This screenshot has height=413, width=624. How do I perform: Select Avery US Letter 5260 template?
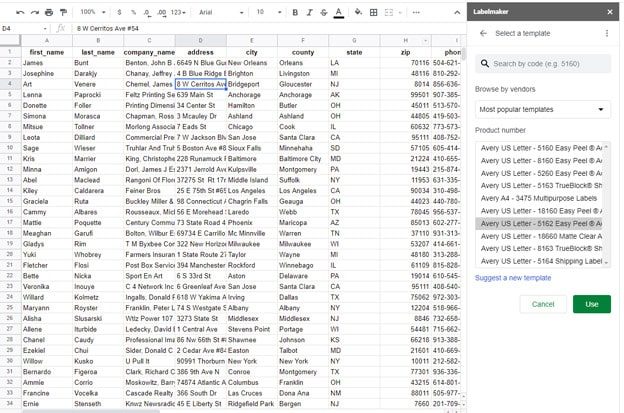(541, 173)
